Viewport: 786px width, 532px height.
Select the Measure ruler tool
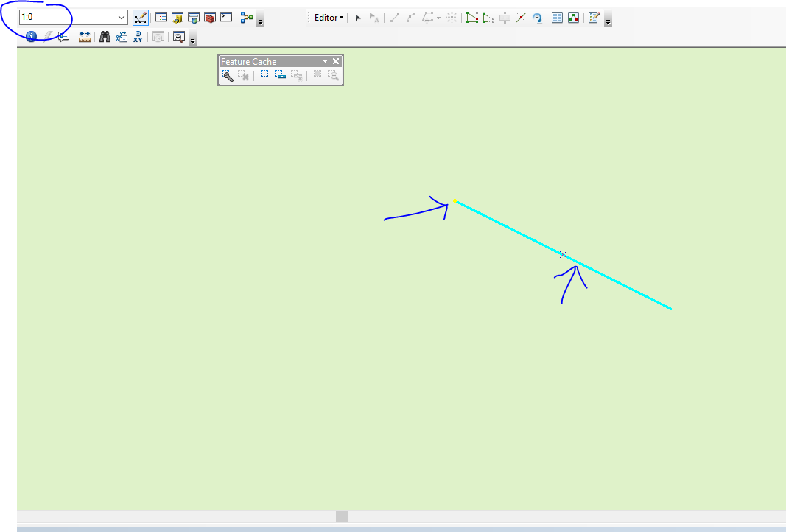85,37
